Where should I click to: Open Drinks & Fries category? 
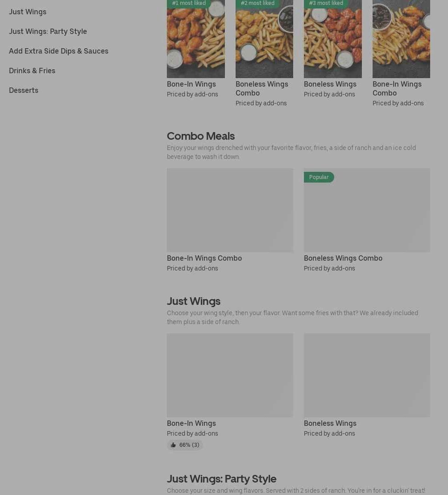pos(32,71)
